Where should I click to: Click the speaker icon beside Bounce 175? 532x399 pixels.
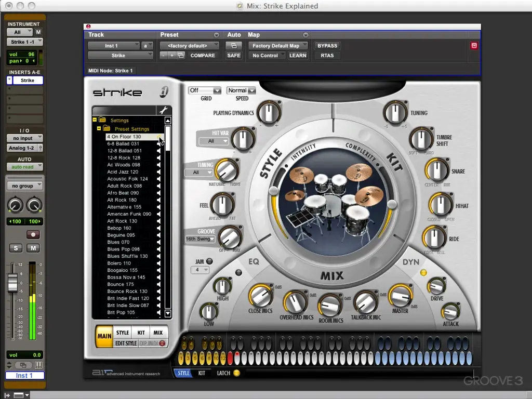pyautogui.click(x=159, y=284)
